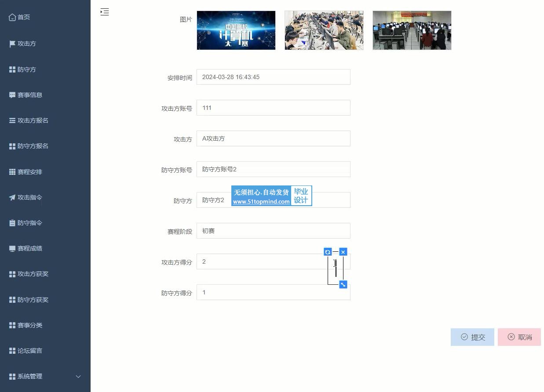
Task: Open the 赛程安排 menu item
Action: [x=30, y=172]
